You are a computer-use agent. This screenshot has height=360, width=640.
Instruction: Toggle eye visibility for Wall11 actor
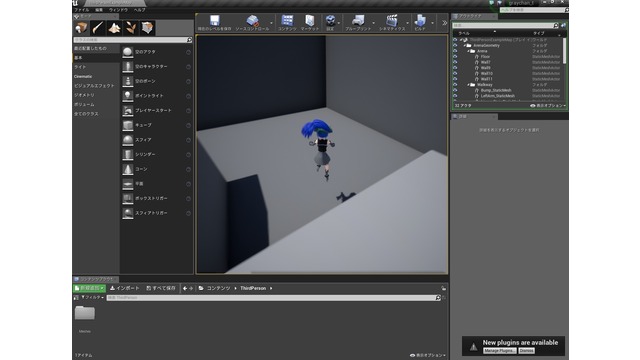[x=455, y=79]
